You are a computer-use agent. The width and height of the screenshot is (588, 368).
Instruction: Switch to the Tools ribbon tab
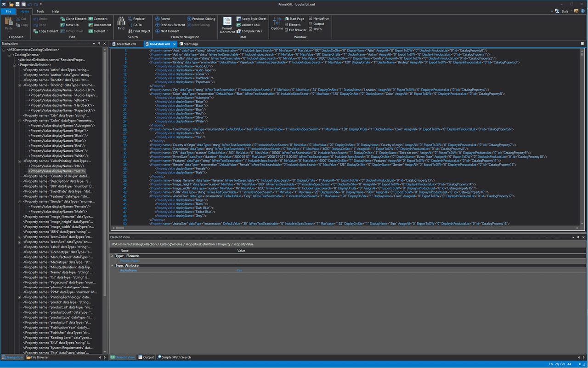pyautogui.click(x=40, y=11)
